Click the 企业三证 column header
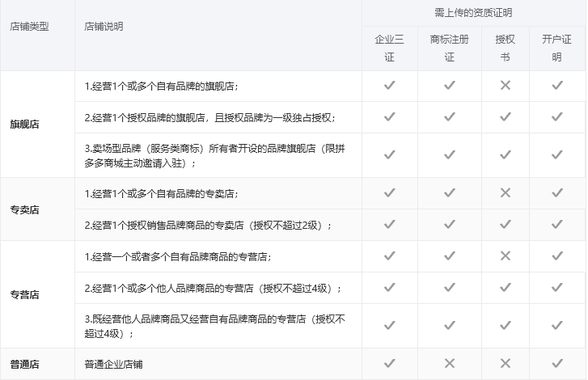The height and width of the screenshot is (380, 588). pyautogui.click(x=390, y=49)
